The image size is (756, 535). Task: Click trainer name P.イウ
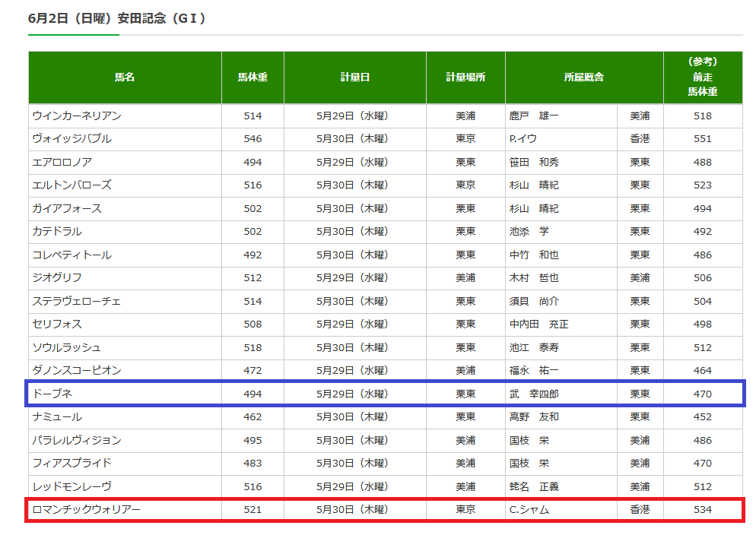[523, 138]
